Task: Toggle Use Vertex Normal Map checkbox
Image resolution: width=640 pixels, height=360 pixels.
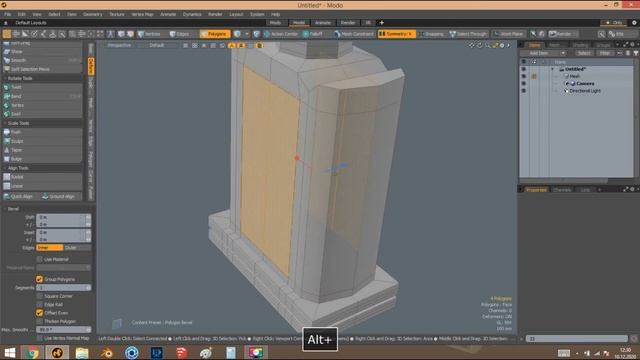Action: pos(40,338)
